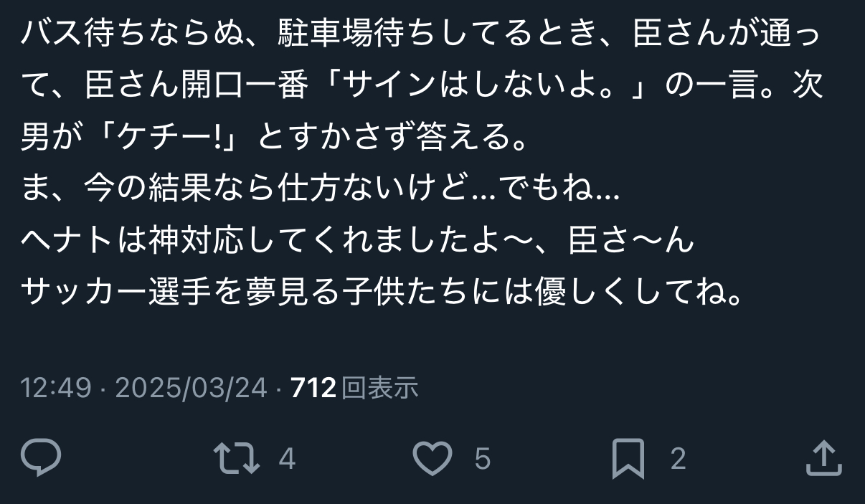Click the bookmark count showing 2
Image resolution: width=865 pixels, height=504 pixels.
[x=678, y=459]
